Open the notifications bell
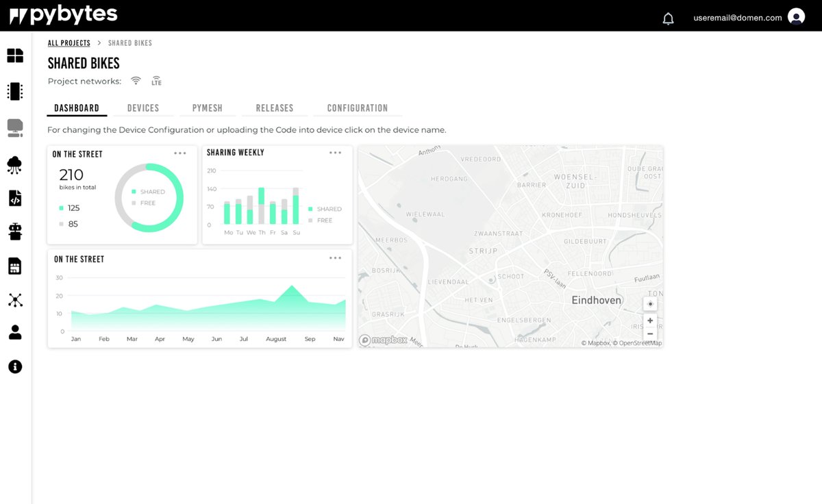 (x=668, y=17)
